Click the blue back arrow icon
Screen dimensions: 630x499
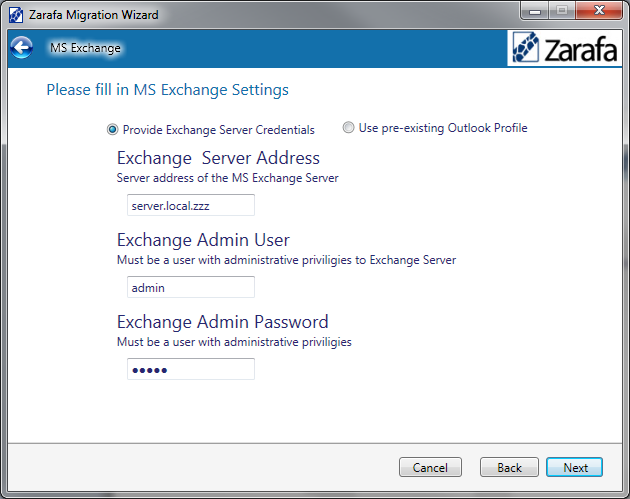[21, 47]
